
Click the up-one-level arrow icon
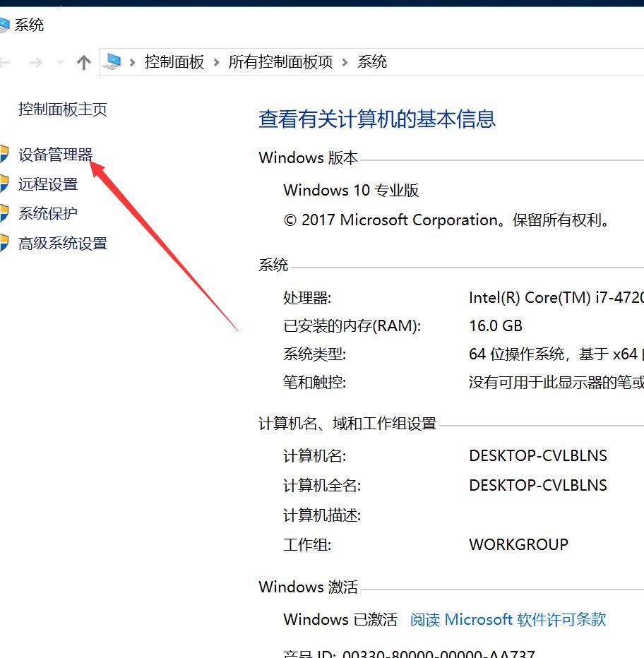[84, 61]
